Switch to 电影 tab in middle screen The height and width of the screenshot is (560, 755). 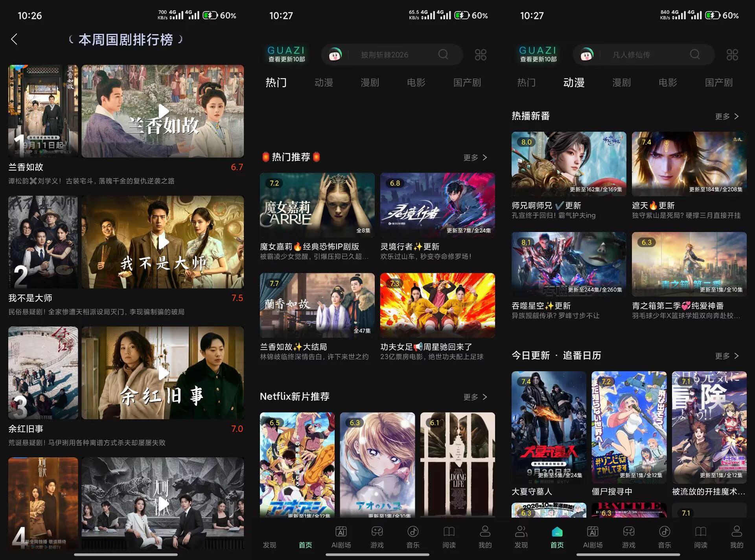click(x=416, y=83)
